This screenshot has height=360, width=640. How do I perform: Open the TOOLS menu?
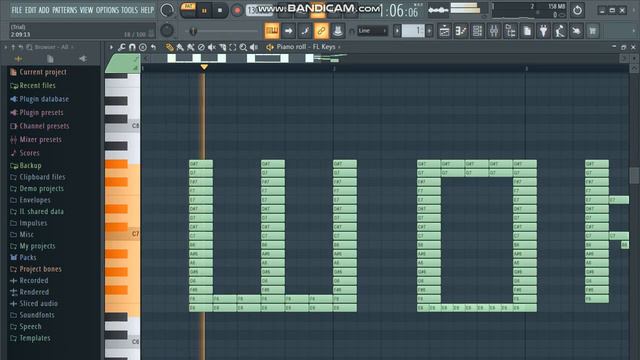tap(129, 10)
